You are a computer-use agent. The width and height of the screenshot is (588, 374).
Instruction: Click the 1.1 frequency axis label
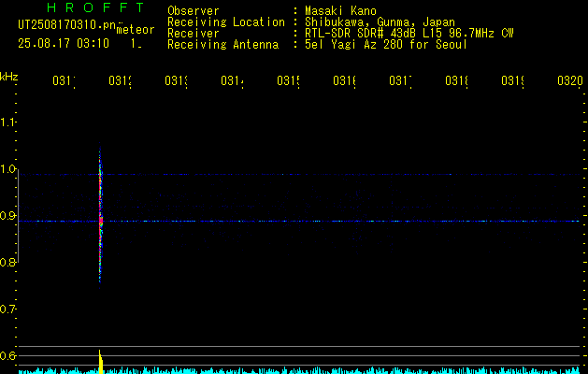coord(7,122)
